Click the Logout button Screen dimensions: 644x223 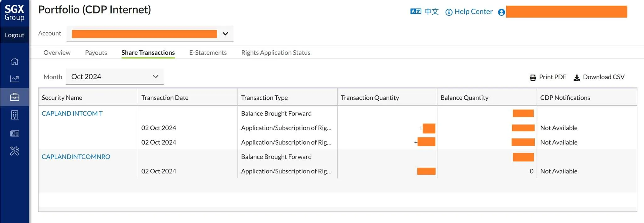point(14,35)
